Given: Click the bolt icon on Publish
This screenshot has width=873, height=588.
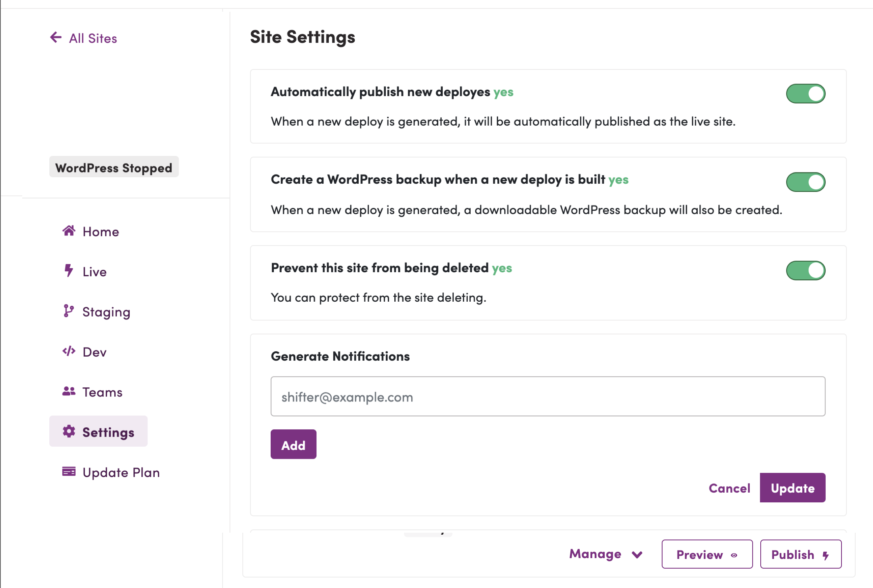Looking at the screenshot, I should point(826,556).
